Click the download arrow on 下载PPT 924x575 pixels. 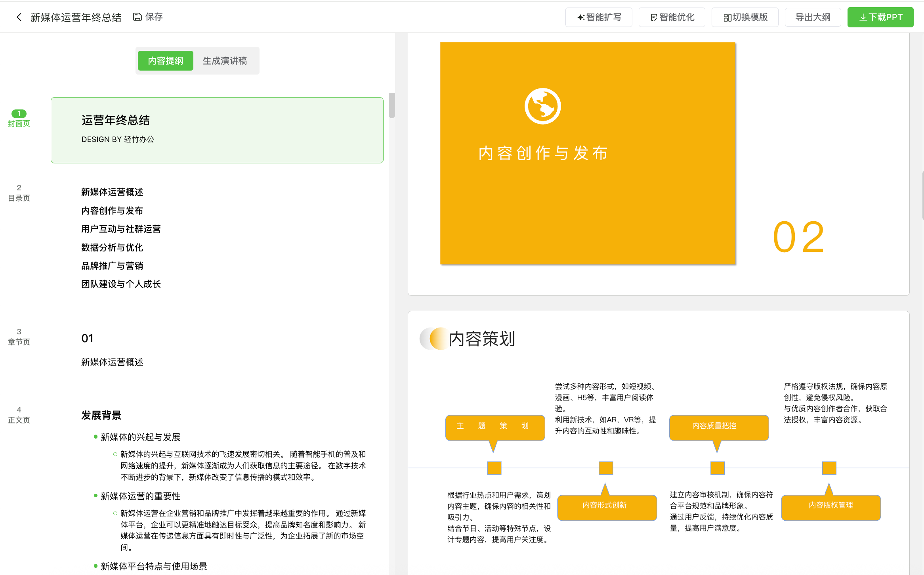[x=863, y=17]
